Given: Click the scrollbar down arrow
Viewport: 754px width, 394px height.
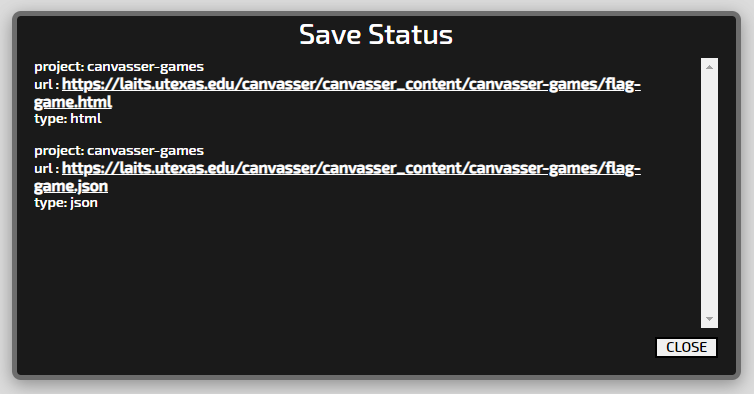Looking at the screenshot, I should tap(709, 319).
